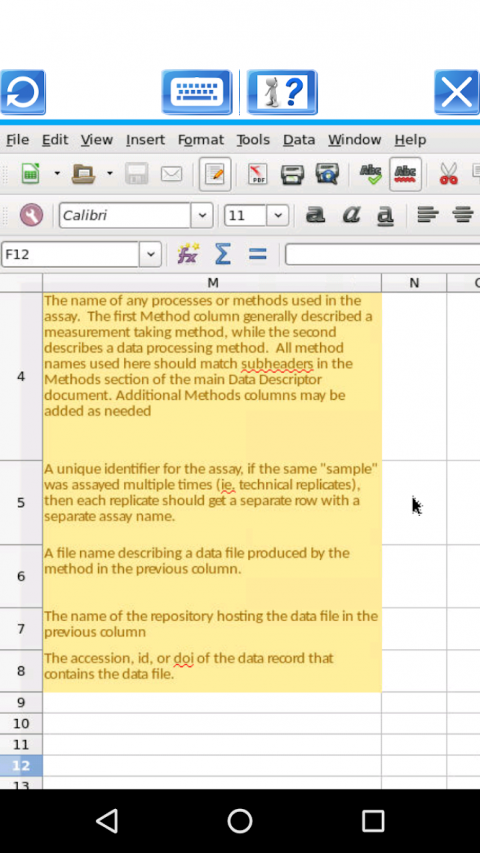The image size is (480, 853).
Task: Click the Print icon
Action: coord(292,174)
